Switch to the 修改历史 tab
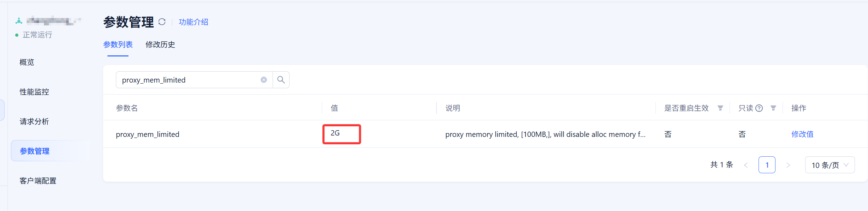The image size is (868, 211). (x=160, y=44)
